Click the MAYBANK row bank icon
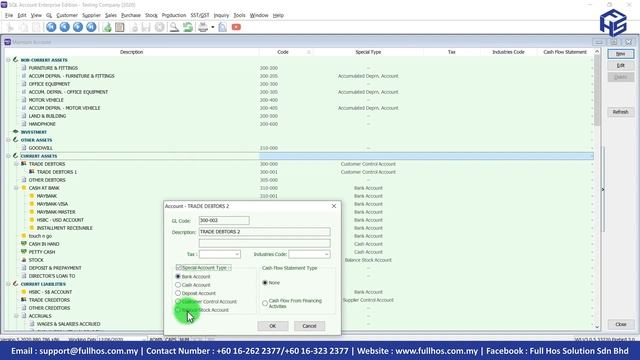Image resolution: width=640 pixels, height=360 pixels. [x=32, y=196]
